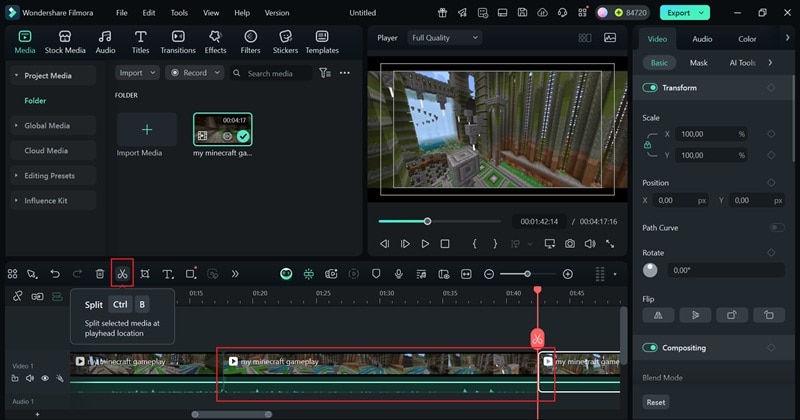Expand the Influence Kit section
Screen dimensions: 800x420
click(x=16, y=201)
